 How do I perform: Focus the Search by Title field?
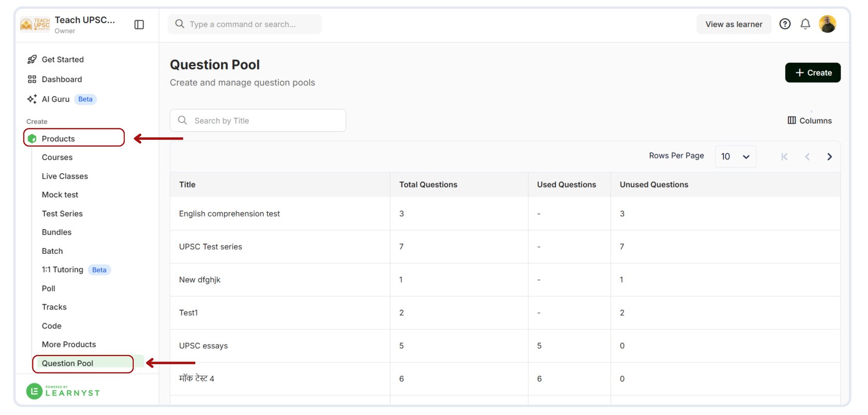(x=258, y=120)
